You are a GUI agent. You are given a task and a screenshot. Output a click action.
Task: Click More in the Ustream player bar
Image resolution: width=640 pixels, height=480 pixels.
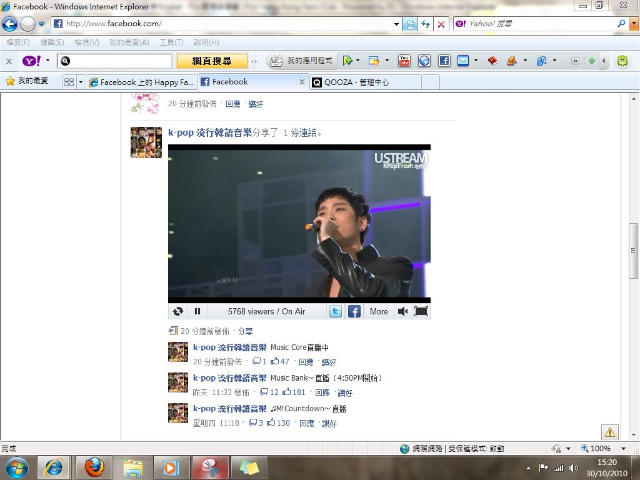[x=379, y=311]
